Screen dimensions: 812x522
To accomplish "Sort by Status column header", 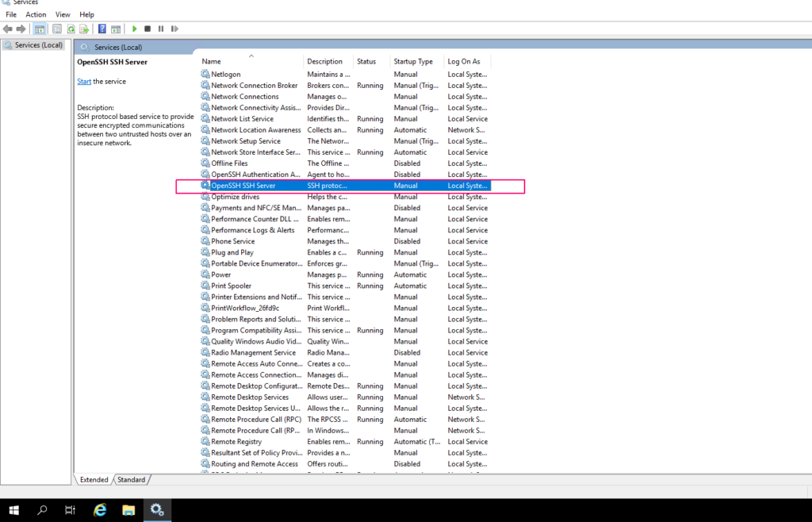I will [x=366, y=61].
